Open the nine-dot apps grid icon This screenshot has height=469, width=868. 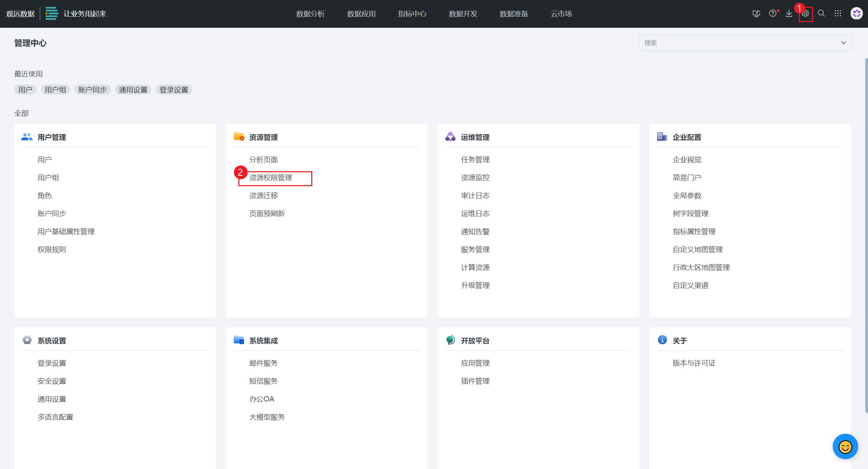838,14
